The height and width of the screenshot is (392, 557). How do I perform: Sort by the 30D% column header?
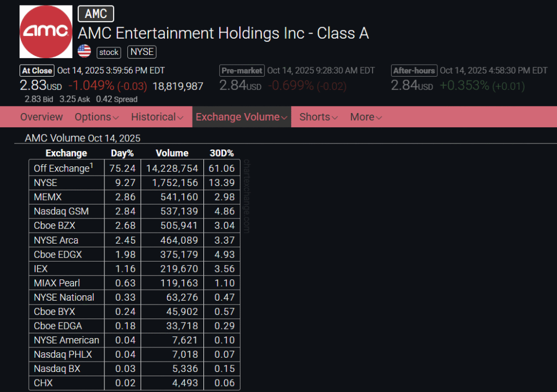tap(221, 153)
